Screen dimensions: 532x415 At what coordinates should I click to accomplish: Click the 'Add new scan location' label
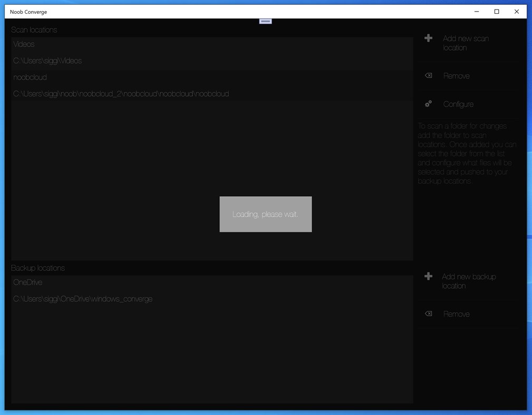[466, 43]
